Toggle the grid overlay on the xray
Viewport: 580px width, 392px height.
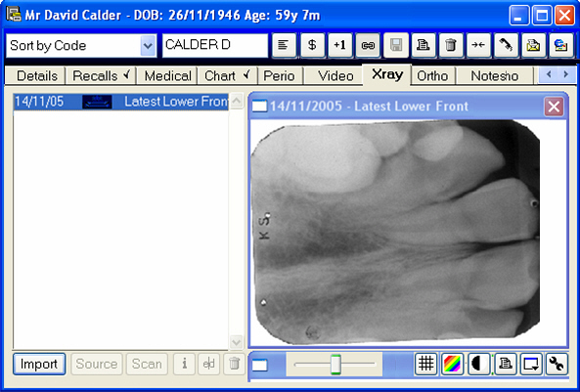425,364
